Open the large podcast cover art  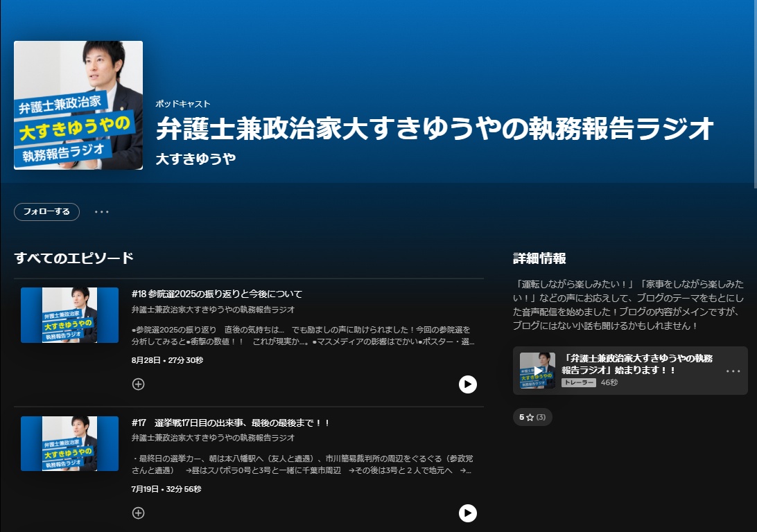pos(78,105)
